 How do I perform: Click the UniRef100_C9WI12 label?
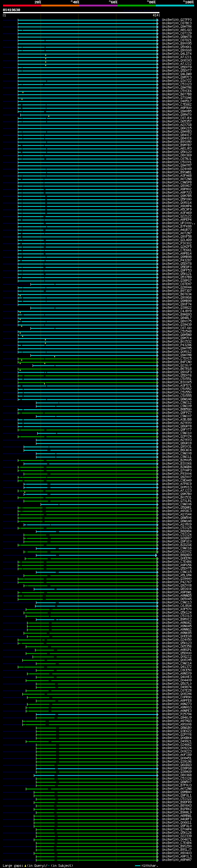click(x=177, y=403)
